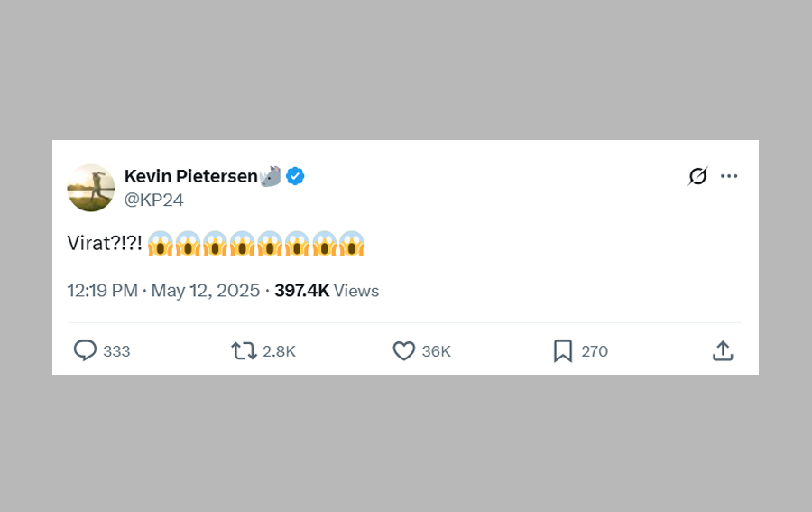Click the 333 replies count

116,351
